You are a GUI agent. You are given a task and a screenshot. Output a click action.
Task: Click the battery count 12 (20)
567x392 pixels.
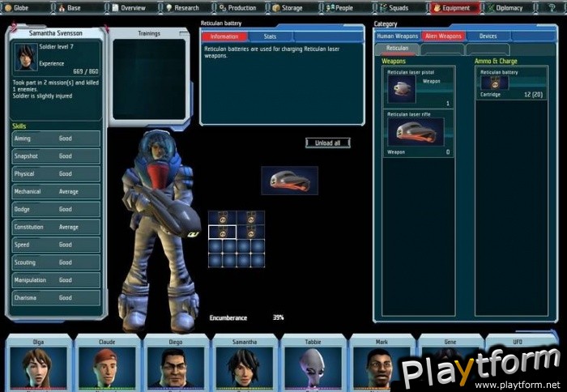point(533,95)
